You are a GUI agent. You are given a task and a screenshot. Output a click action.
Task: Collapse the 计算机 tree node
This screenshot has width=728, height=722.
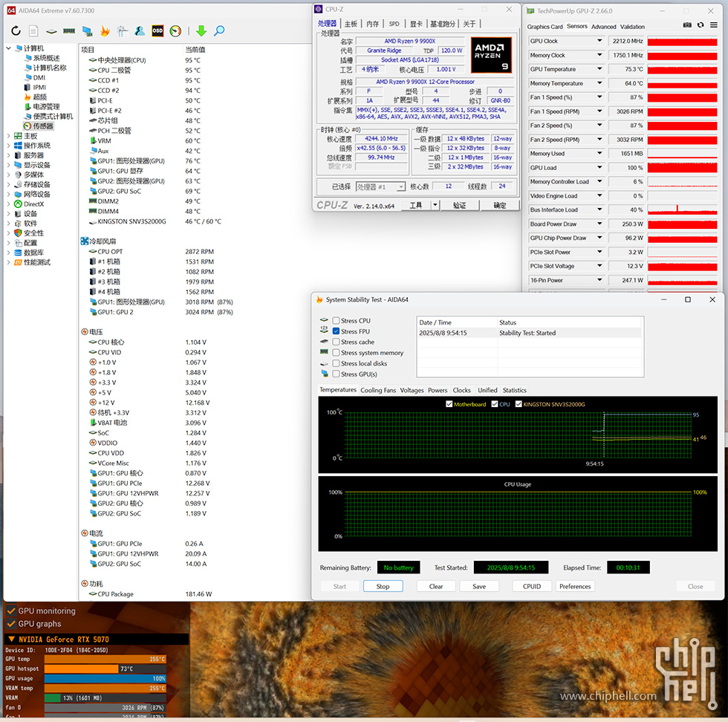[8, 48]
